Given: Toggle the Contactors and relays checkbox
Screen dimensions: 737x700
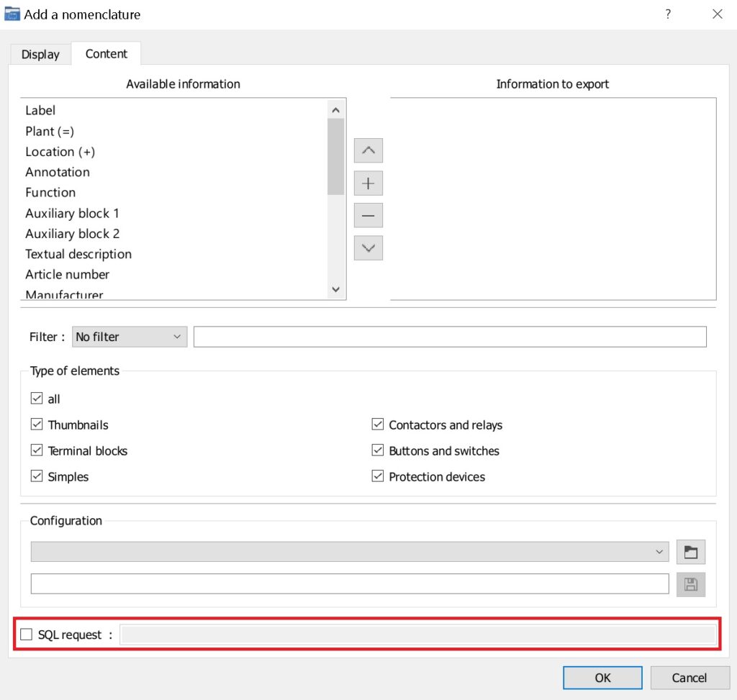Looking at the screenshot, I should pos(378,425).
